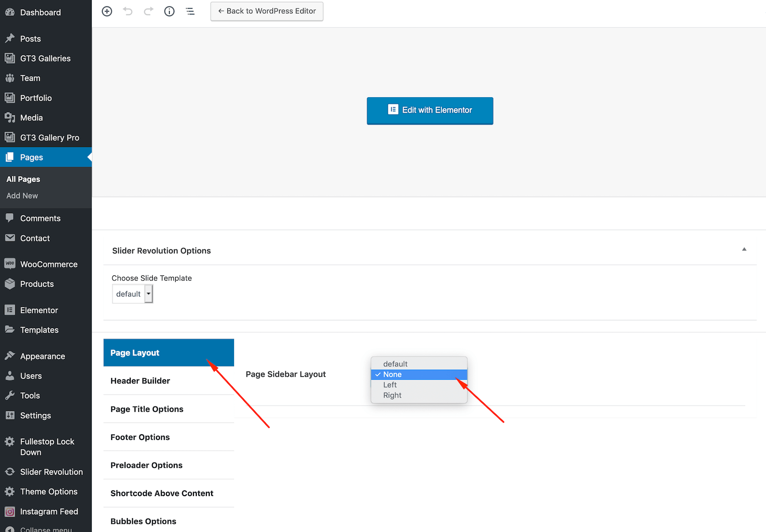Click the WooCommerce logo icon

click(x=10, y=263)
